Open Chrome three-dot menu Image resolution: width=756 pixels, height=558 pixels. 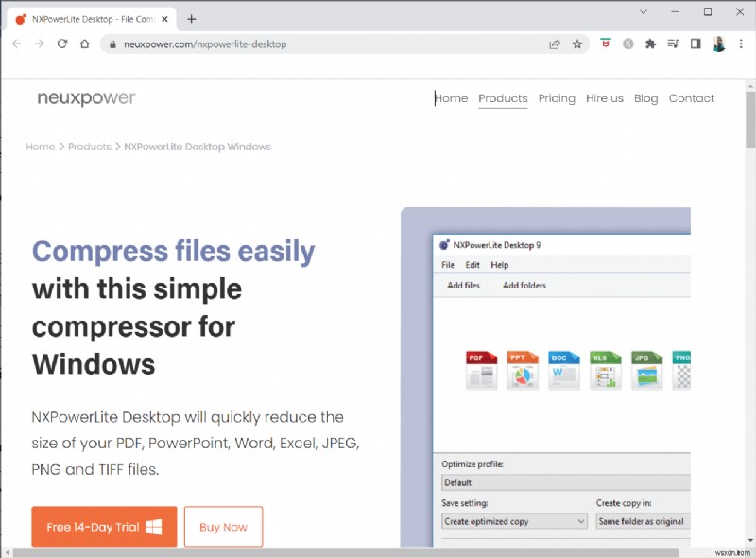pos(741,44)
